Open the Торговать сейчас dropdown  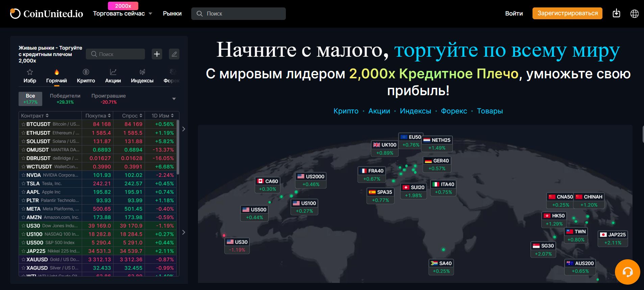(123, 14)
